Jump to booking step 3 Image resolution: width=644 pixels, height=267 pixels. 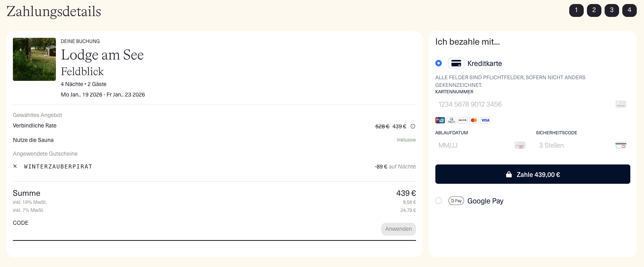pyautogui.click(x=612, y=10)
